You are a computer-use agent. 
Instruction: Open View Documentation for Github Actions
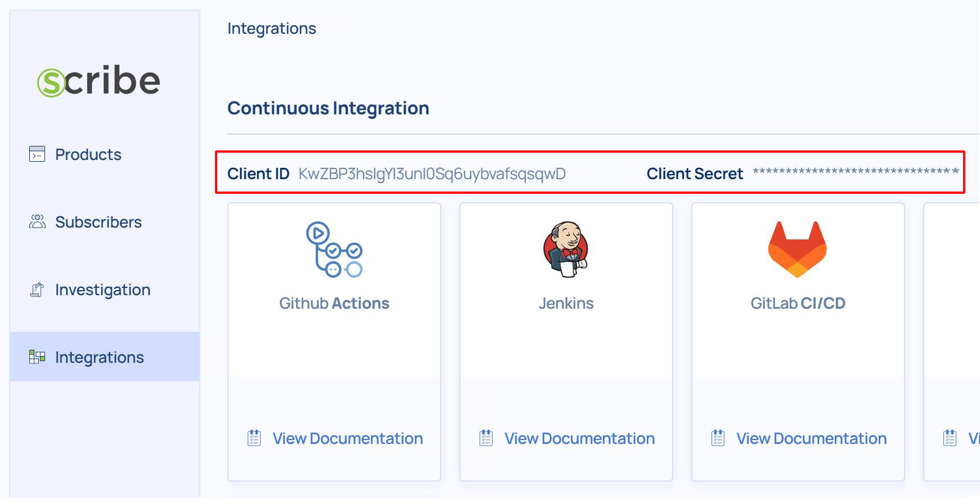tap(348, 438)
